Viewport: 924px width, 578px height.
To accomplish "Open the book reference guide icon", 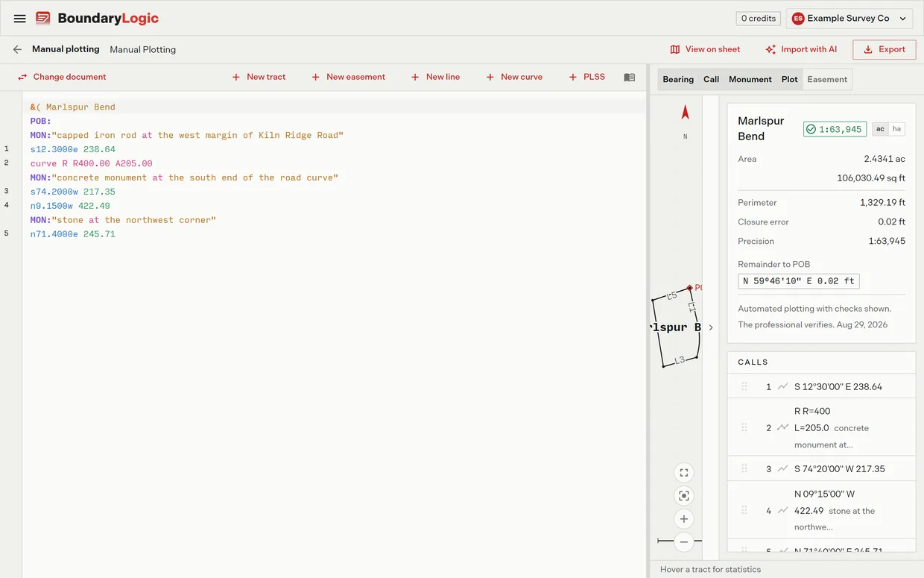I will (x=630, y=78).
